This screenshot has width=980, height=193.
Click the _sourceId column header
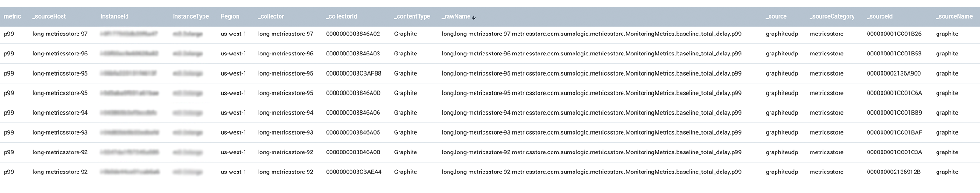click(x=880, y=16)
